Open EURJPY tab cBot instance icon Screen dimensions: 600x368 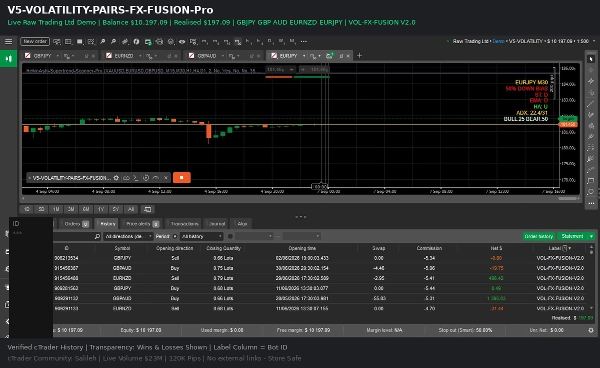click(329, 56)
